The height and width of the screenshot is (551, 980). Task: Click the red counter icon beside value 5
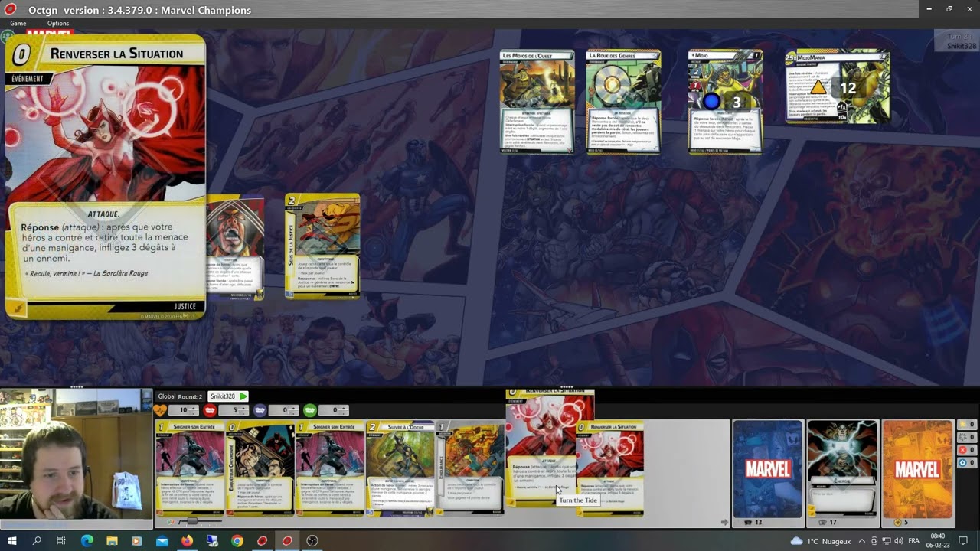pyautogui.click(x=210, y=410)
